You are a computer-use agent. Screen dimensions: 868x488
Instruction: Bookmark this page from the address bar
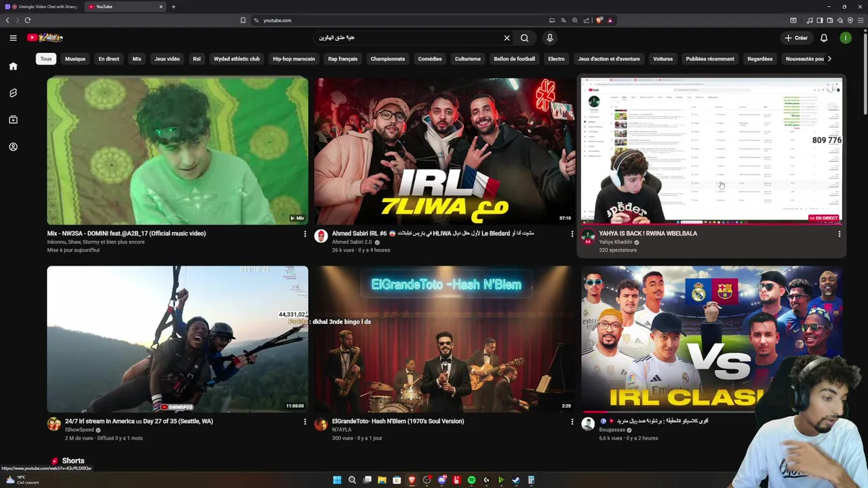coord(243,20)
